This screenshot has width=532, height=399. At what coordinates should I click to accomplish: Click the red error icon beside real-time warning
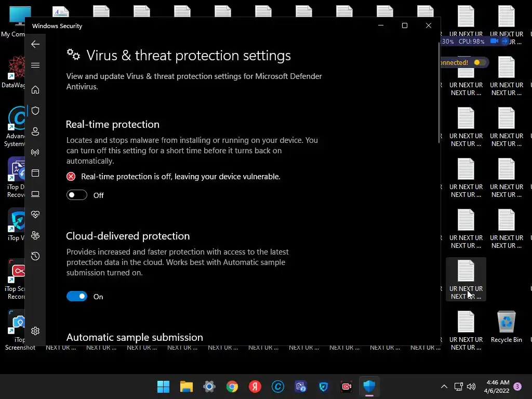pos(71,177)
